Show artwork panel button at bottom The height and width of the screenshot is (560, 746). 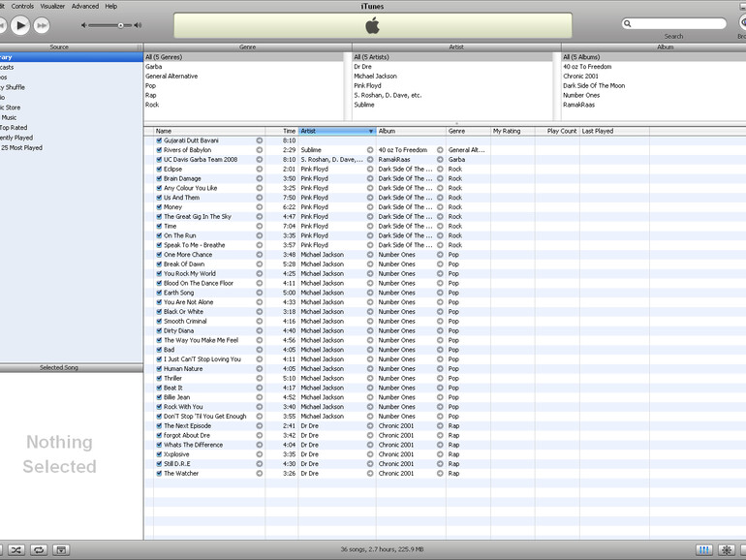tap(61, 550)
